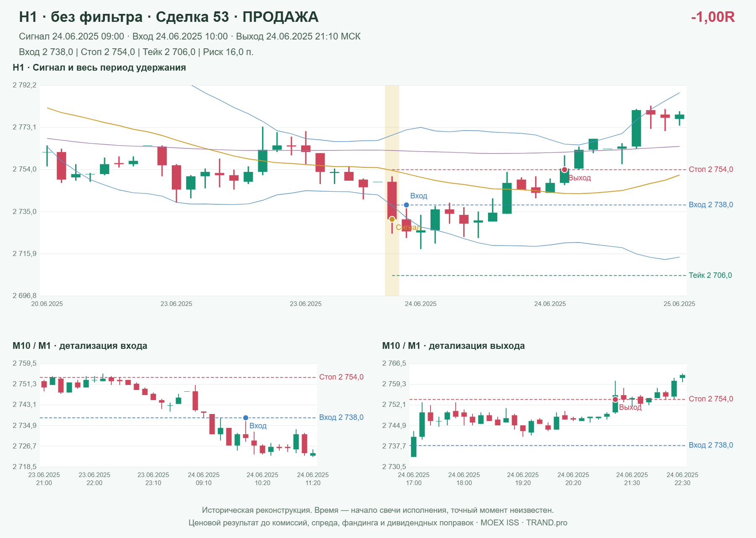The image size is (756, 538).
Task: Click the blue entry marker on the H1 chart
Action: (x=406, y=205)
